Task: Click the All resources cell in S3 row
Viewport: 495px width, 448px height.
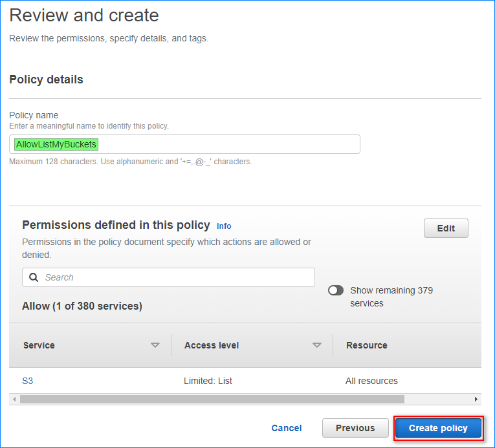Action: coord(371,381)
